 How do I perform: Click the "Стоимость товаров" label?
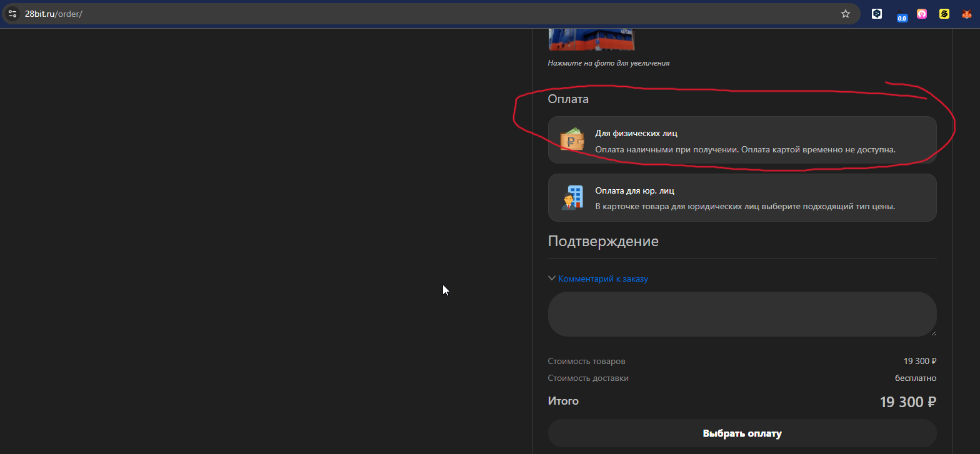click(586, 362)
